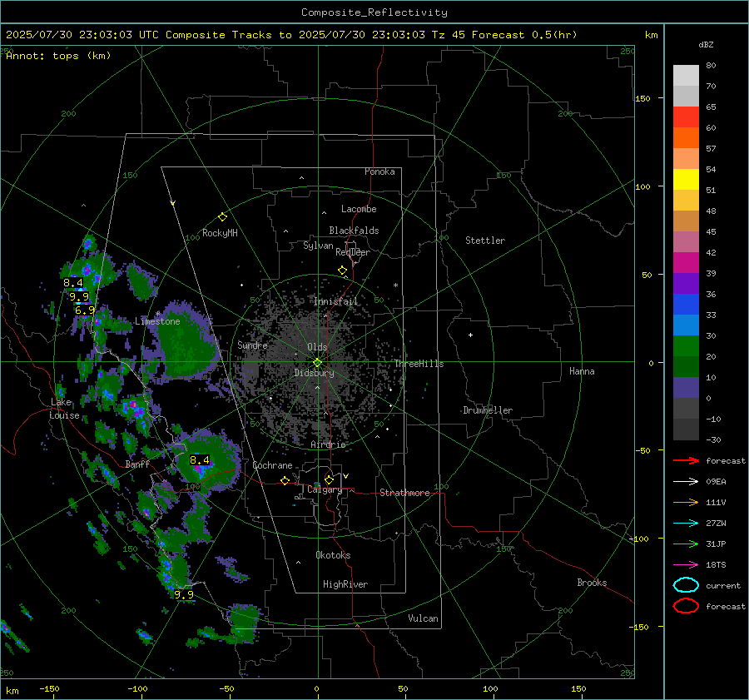Click the Ponoka city label
This screenshot has width=749, height=700.
point(379,171)
